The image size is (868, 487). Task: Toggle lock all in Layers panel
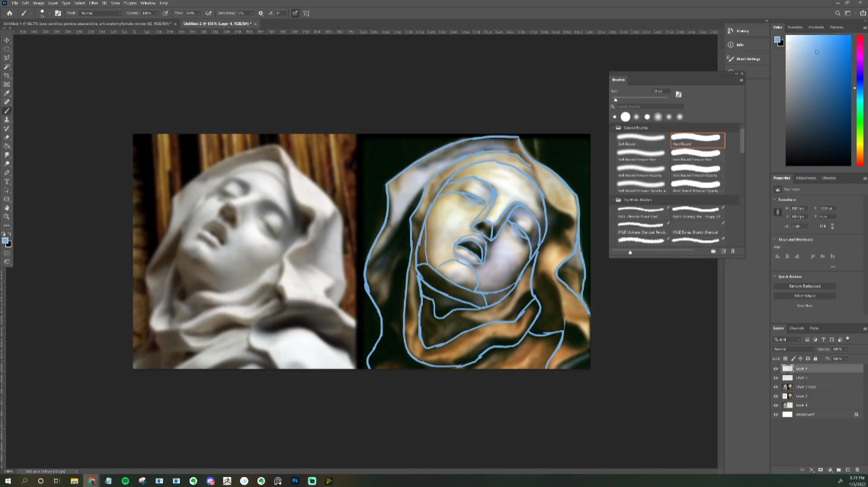[x=815, y=359]
